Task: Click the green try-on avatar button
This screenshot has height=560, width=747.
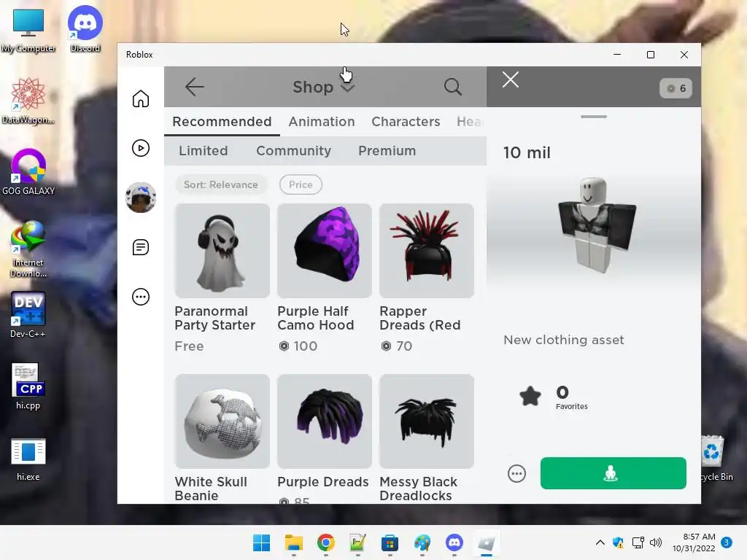Action: click(x=613, y=472)
